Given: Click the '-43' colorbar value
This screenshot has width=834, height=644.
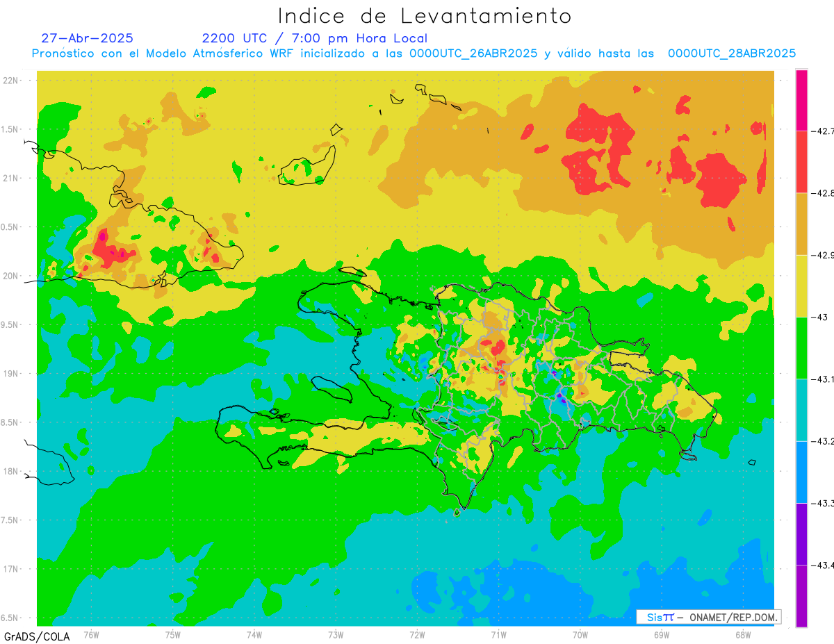Looking at the screenshot, I should 820,317.
